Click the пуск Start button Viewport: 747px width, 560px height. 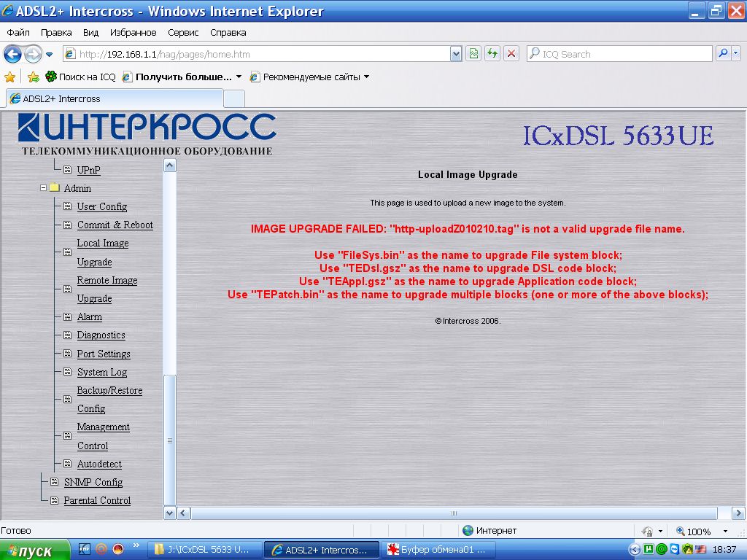click(35, 550)
